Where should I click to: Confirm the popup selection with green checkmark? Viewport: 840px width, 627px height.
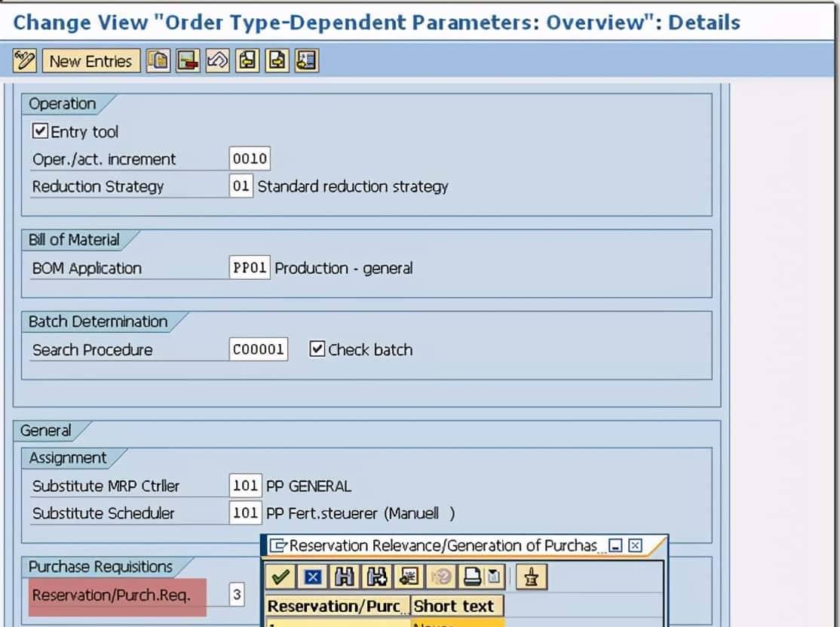click(281, 577)
